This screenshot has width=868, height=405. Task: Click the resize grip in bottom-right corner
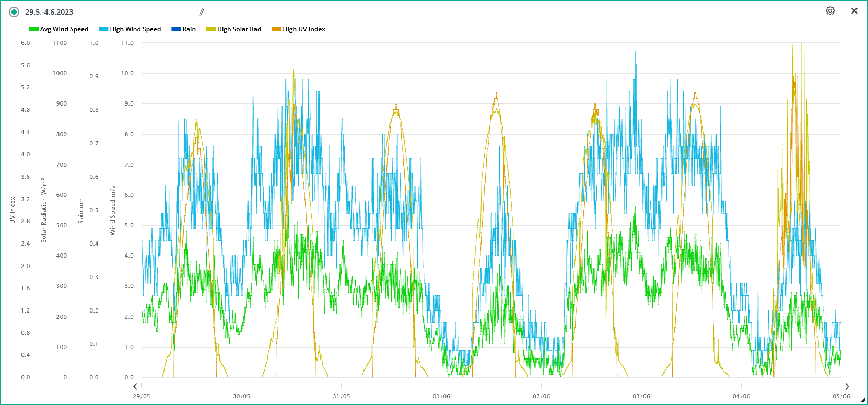pos(863,400)
